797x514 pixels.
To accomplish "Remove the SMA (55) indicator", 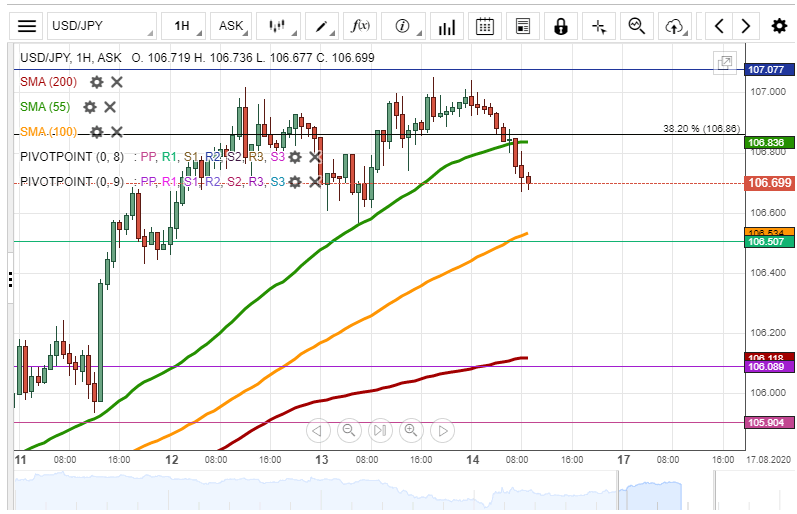I will point(110,107).
